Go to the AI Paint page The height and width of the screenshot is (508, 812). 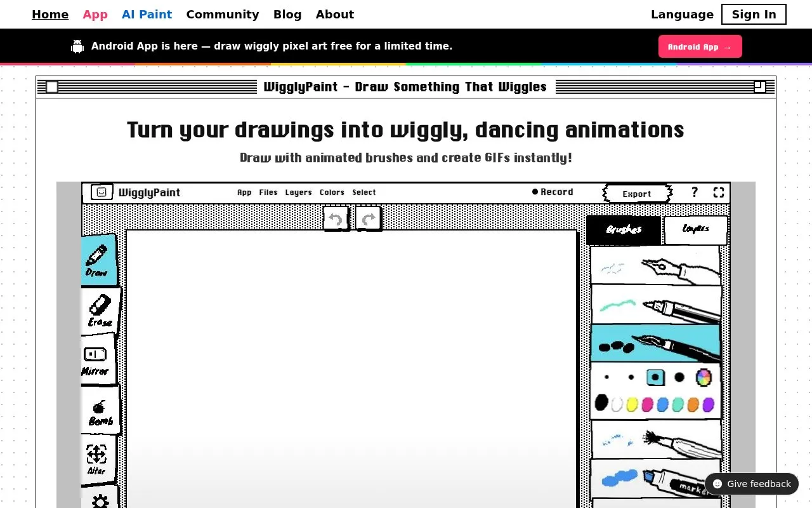pyautogui.click(x=147, y=14)
